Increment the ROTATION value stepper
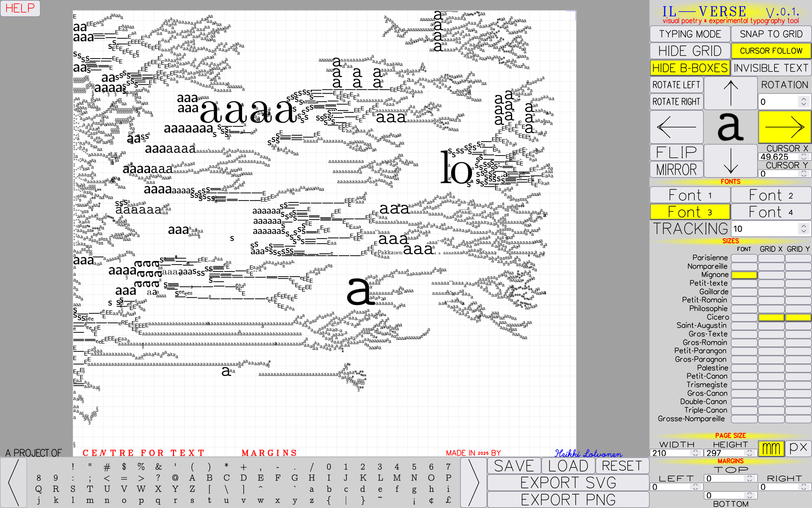The height and width of the screenshot is (508, 812). [x=803, y=99]
